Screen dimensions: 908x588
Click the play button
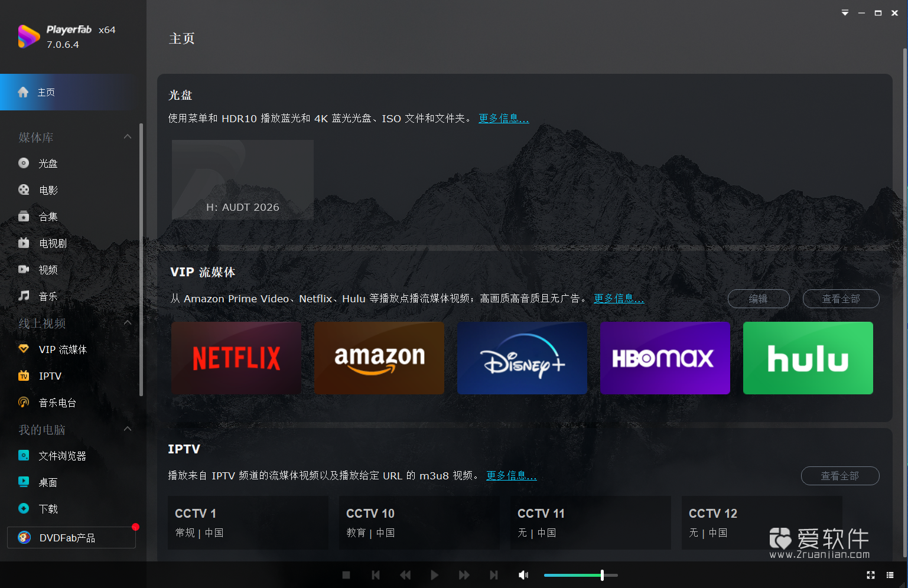click(x=435, y=575)
